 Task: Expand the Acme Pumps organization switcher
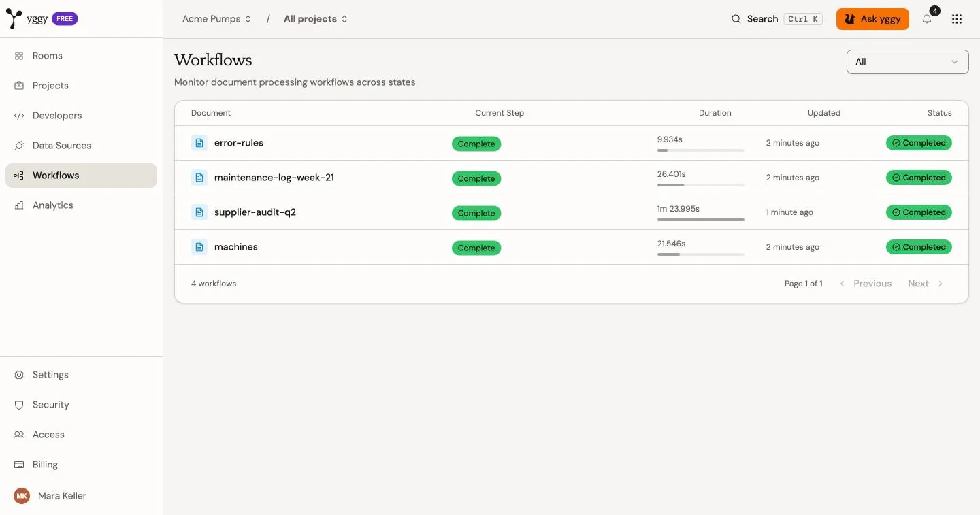pyautogui.click(x=217, y=19)
